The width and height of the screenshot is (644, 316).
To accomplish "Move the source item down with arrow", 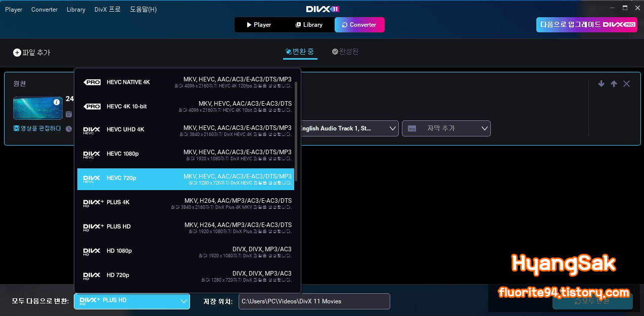I will point(601,84).
